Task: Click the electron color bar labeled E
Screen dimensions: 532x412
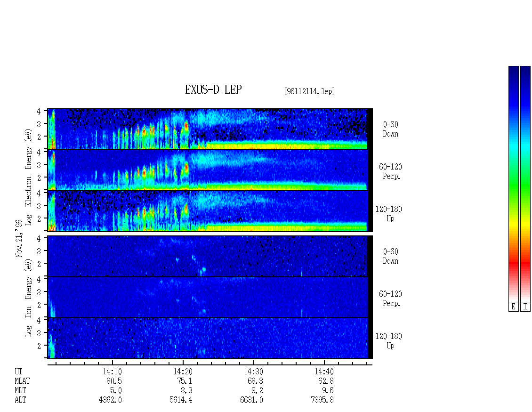Action: [513, 184]
